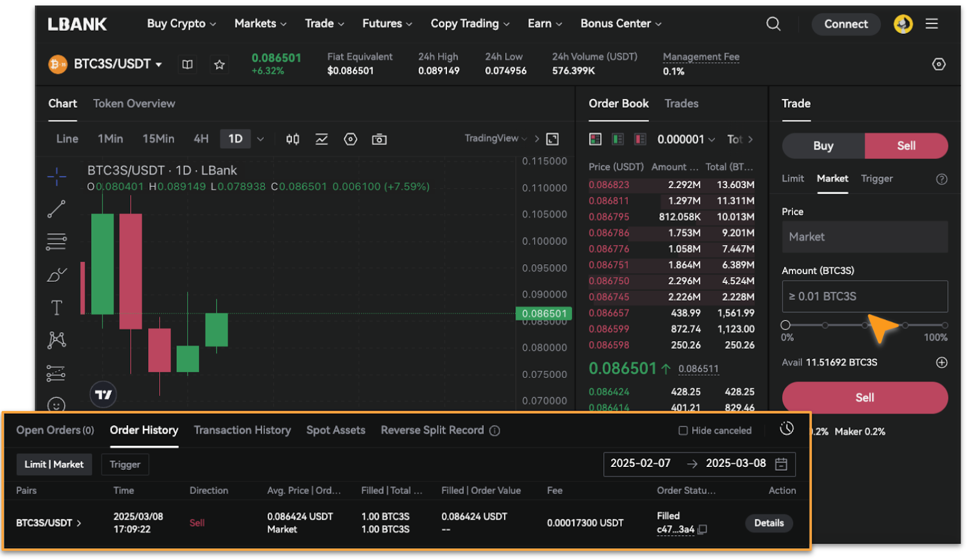Viewport: 968px width, 560px height.
Task: Expand Bonus Center dropdown
Action: (x=621, y=24)
